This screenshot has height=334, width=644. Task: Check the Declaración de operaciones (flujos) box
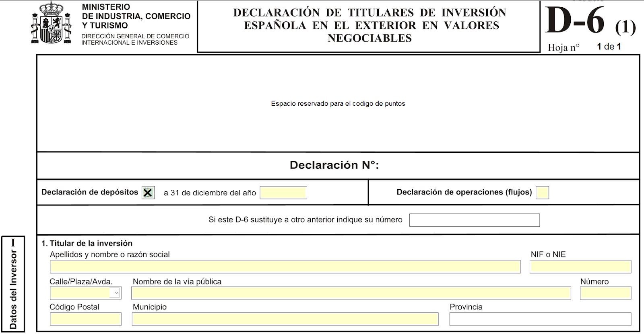(x=543, y=193)
